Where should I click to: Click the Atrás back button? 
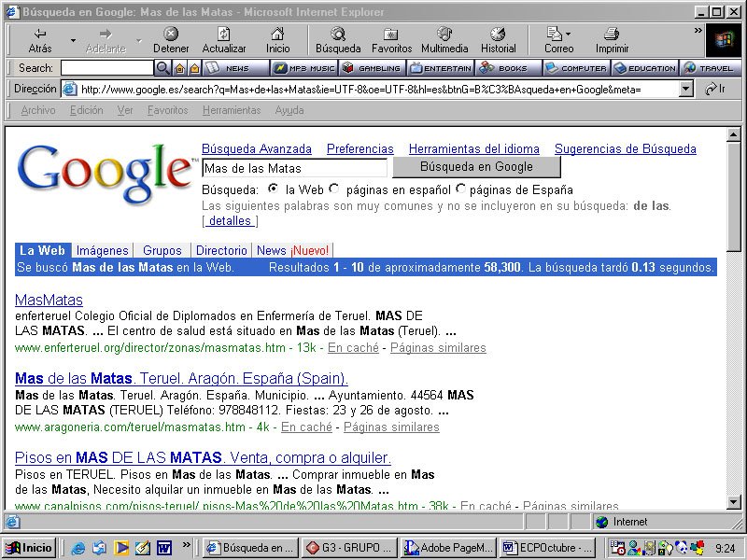(40, 40)
